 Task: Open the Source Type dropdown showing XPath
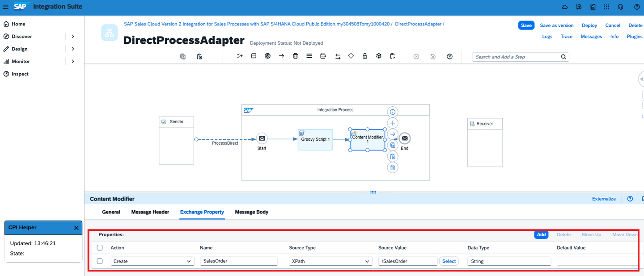point(331,261)
